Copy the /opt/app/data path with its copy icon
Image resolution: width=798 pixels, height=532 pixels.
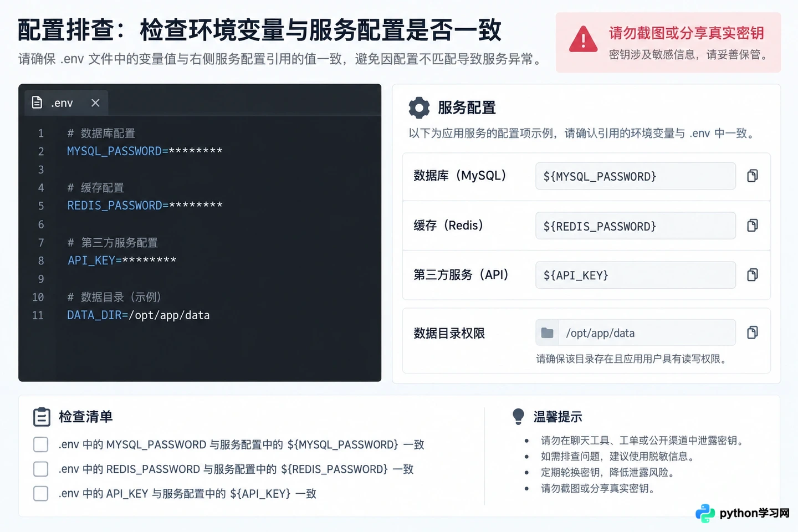point(752,332)
